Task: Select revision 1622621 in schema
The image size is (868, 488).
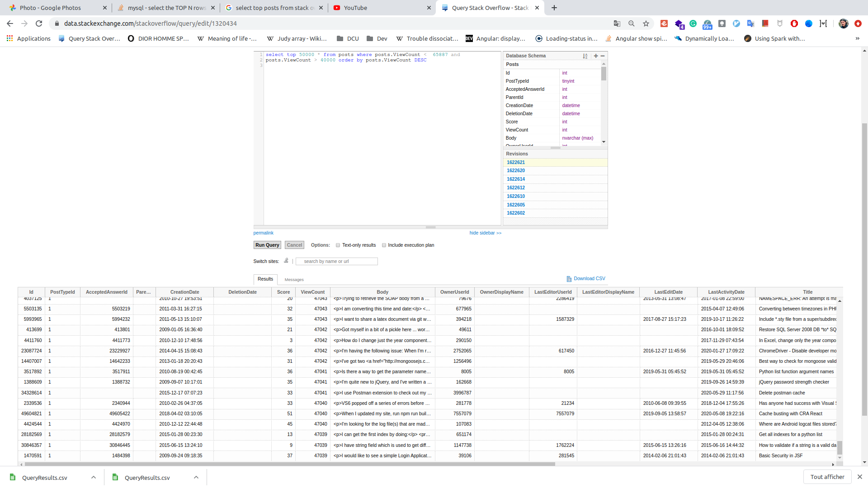Action: pos(516,162)
